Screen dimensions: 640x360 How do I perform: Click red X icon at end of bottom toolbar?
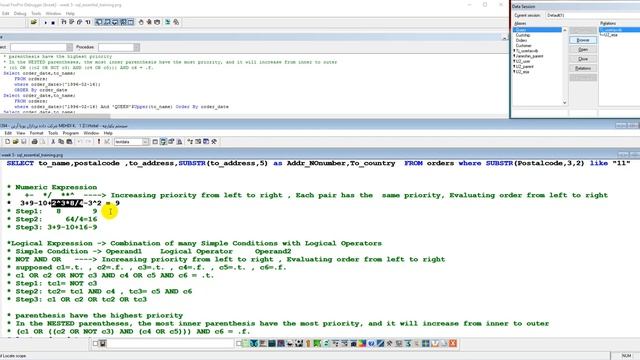(x=453, y=344)
